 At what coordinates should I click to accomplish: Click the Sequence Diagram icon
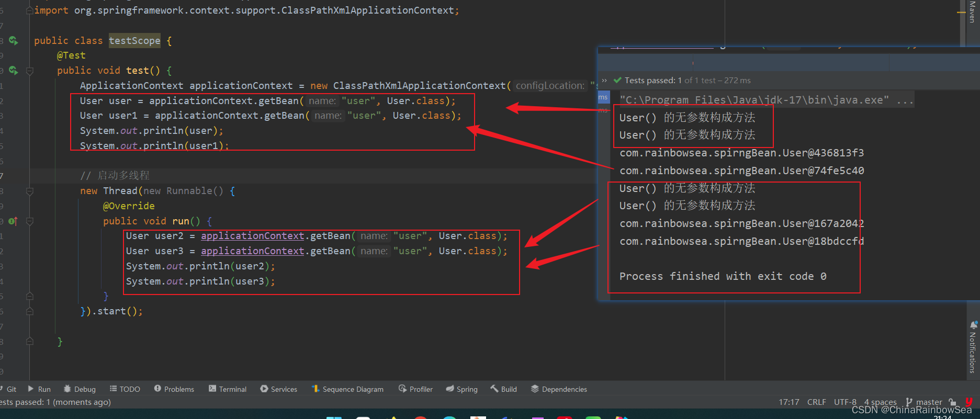coord(316,389)
